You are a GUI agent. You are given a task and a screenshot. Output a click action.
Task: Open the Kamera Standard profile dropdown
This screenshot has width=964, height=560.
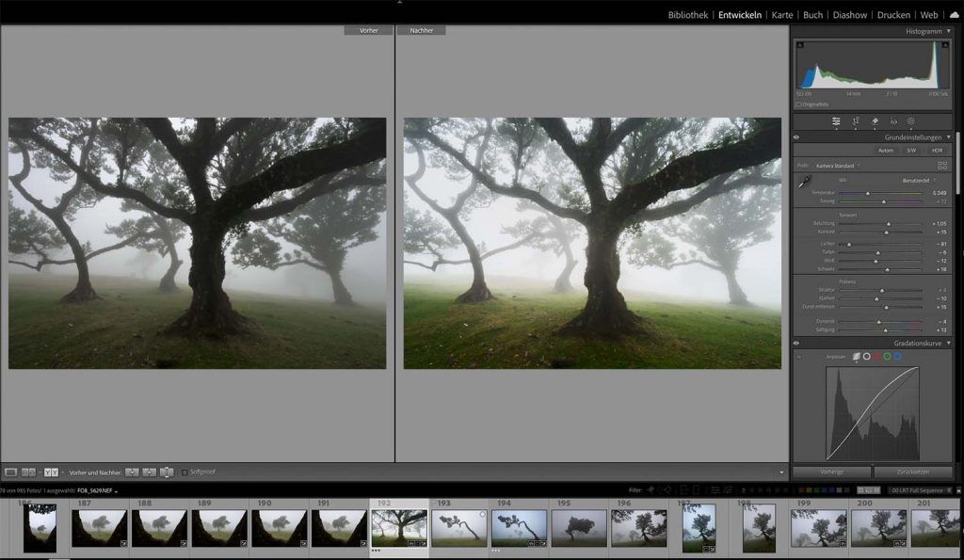click(838, 166)
